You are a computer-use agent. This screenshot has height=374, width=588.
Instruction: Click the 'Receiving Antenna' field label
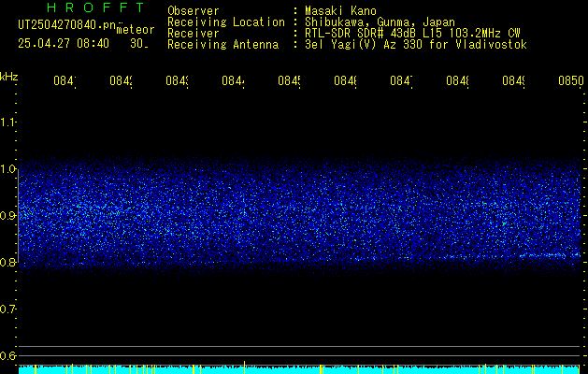point(222,45)
